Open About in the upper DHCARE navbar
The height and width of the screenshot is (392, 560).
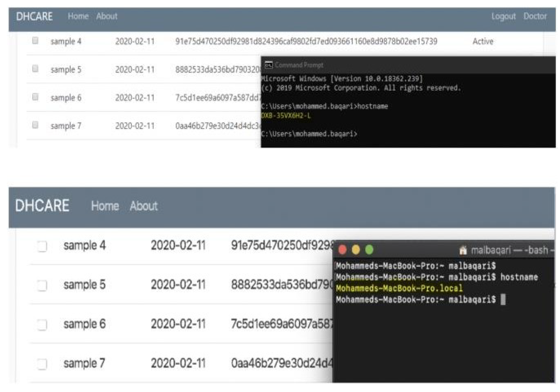point(107,16)
